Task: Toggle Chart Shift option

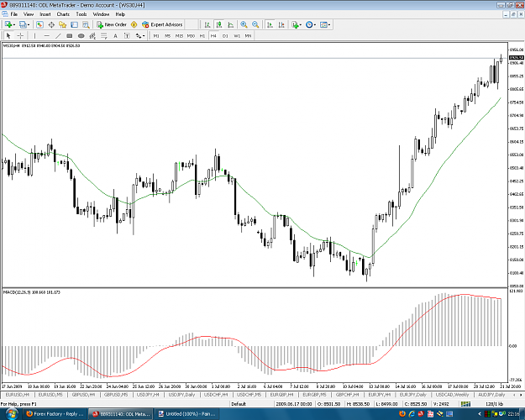Action: (281, 24)
